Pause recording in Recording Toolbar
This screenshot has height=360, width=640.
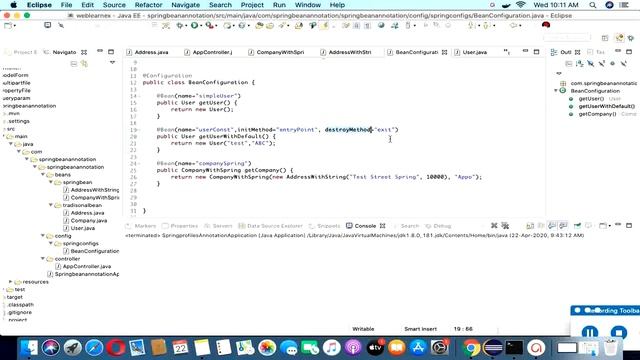(589, 333)
